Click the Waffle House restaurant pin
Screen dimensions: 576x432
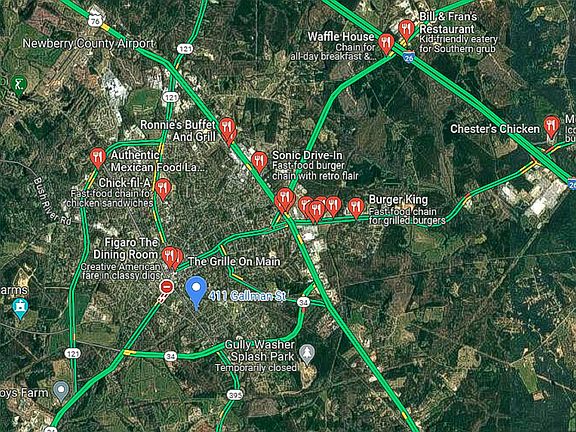tap(386, 43)
